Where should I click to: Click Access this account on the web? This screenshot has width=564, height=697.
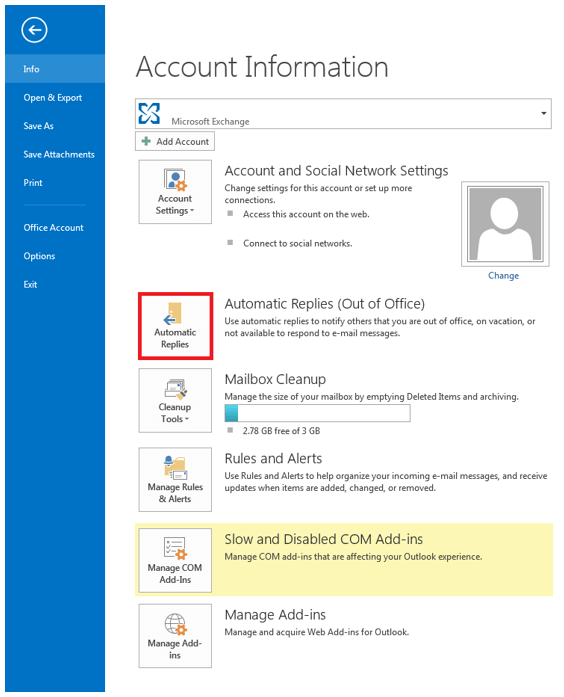click(306, 214)
